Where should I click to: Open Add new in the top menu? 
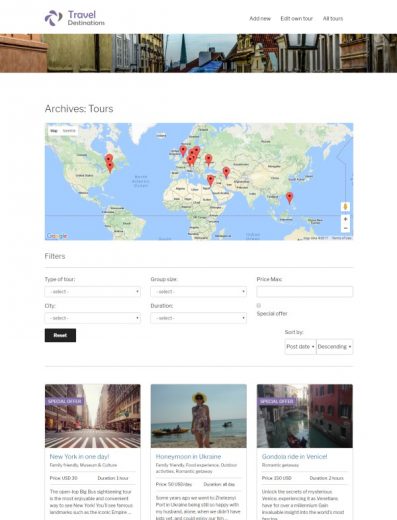[260, 18]
